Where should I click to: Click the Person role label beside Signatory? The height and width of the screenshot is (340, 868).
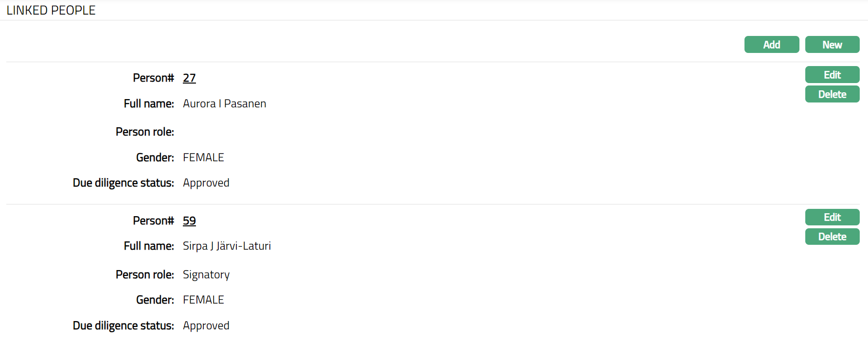(x=144, y=275)
